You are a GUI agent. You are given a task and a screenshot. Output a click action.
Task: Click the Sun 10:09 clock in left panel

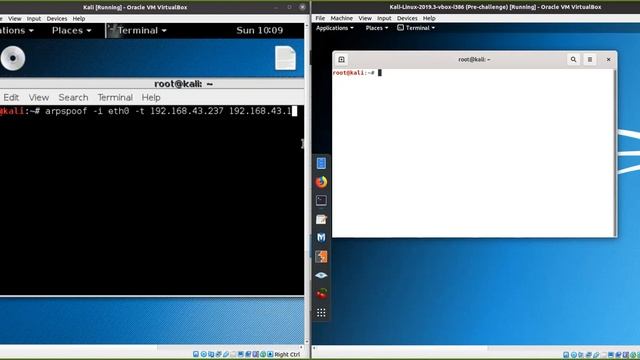(x=260, y=31)
